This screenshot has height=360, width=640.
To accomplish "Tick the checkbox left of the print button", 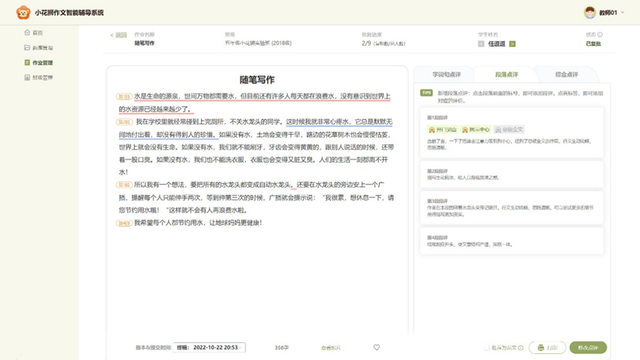I will point(487,348).
